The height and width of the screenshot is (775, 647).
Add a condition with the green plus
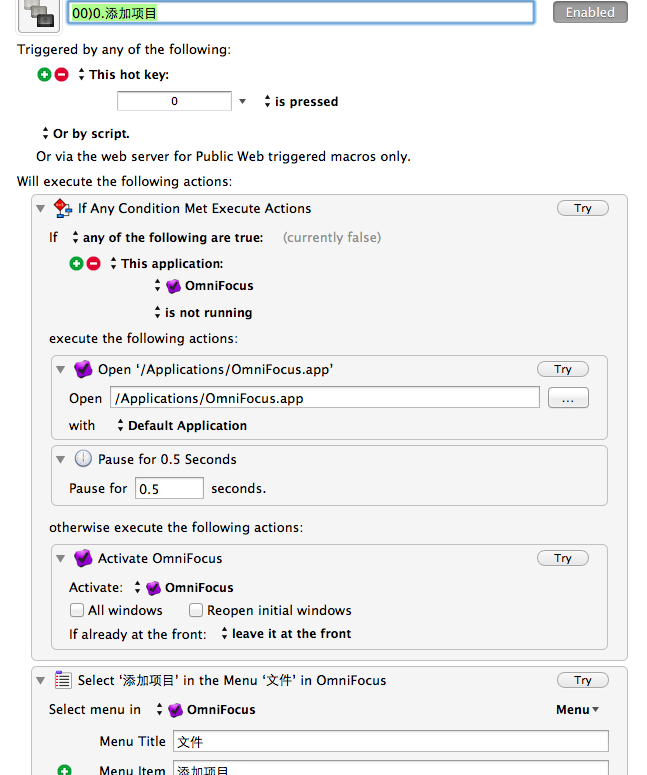click(76, 263)
